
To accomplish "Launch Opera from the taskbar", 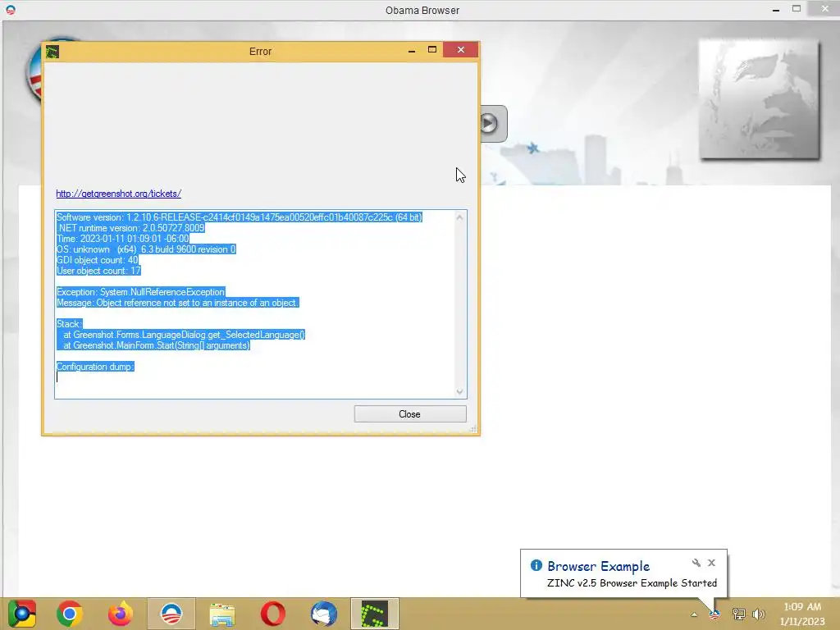I will 272,614.
